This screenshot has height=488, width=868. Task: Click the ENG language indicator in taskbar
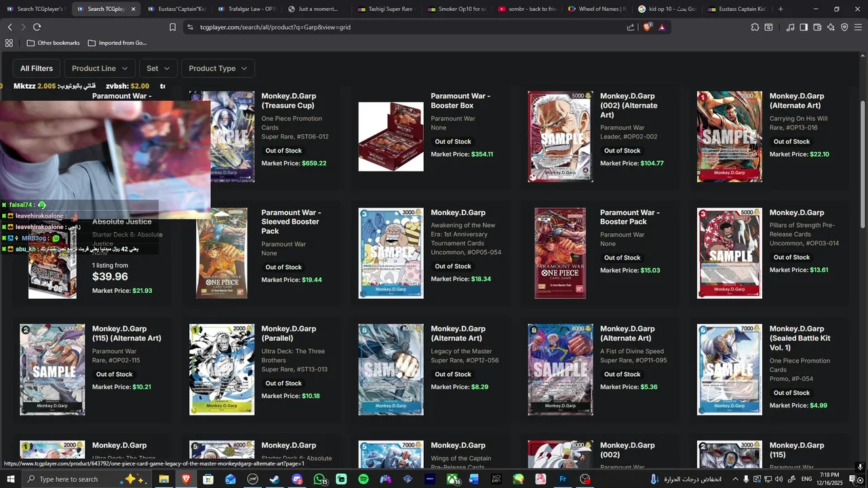806,479
